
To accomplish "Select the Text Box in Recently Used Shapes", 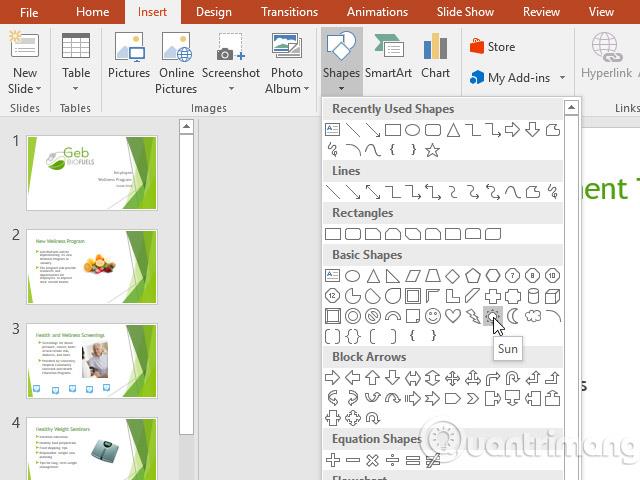I will coord(333,130).
